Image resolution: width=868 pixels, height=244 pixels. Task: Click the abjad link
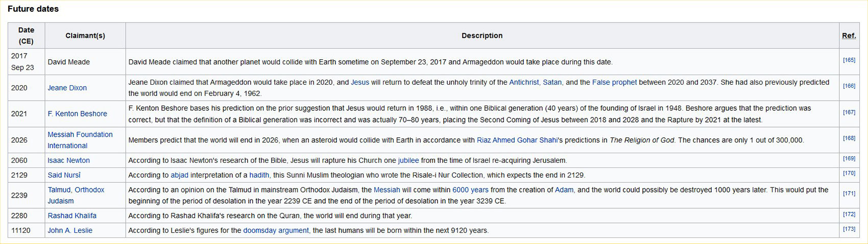pos(179,175)
